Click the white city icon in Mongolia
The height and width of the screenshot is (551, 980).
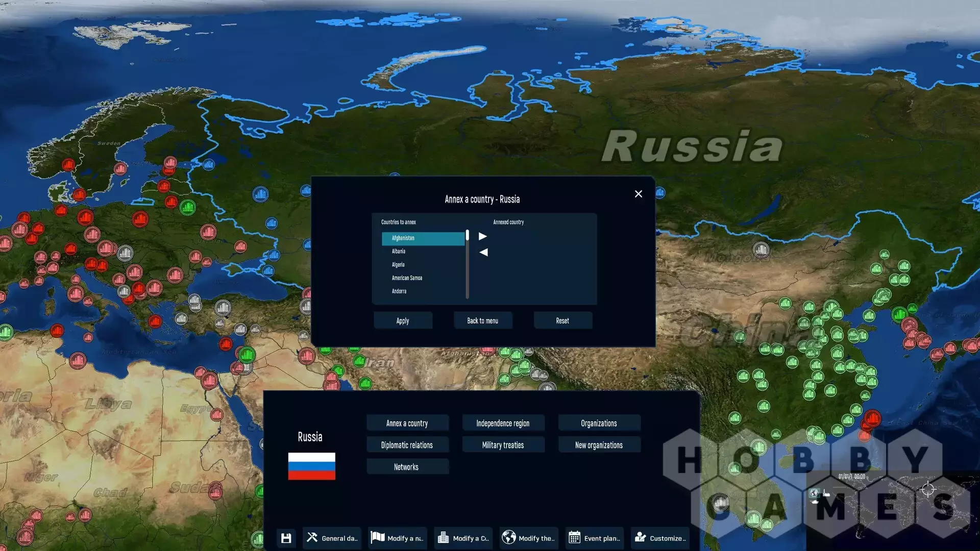tap(761, 249)
